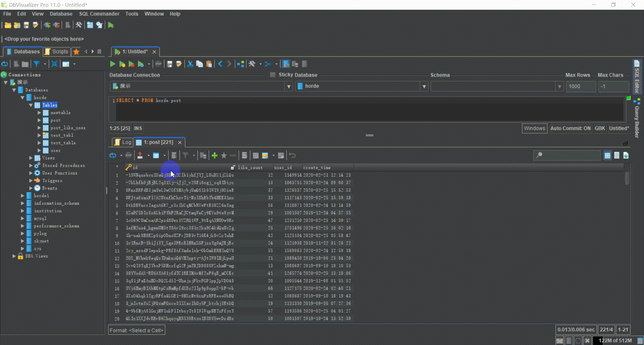Toggle the grid view mode in results toolbar

point(607,155)
